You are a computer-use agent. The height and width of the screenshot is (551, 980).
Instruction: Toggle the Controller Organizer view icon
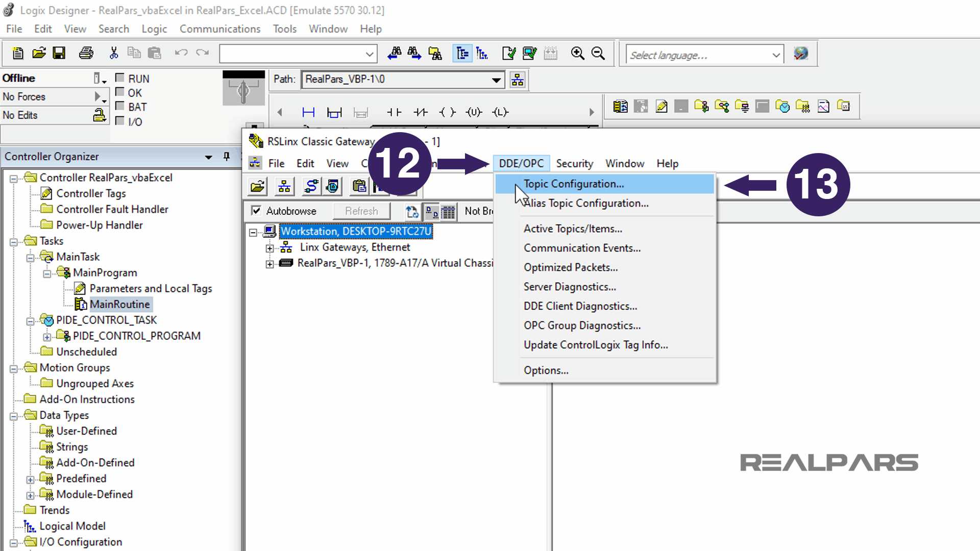coord(462,53)
